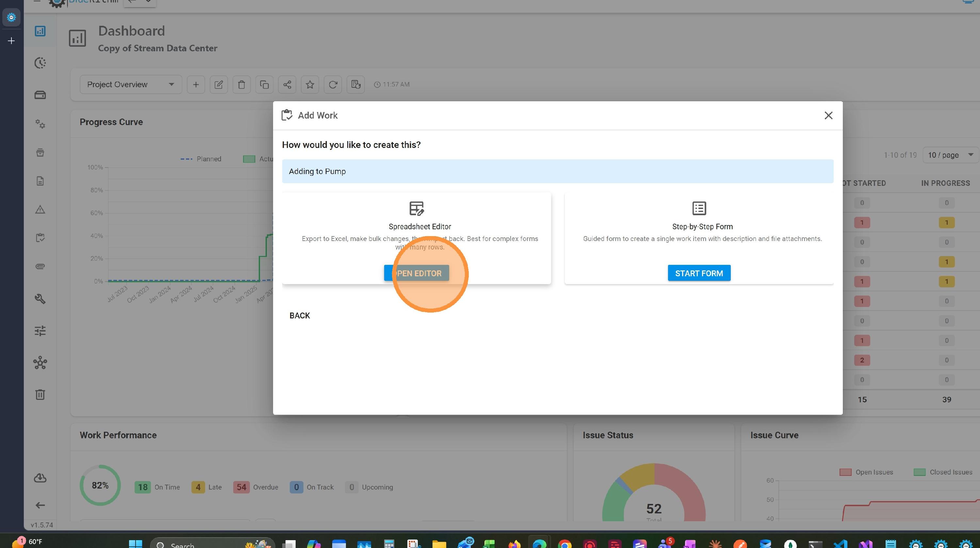The width and height of the screenshot is (980, 548).
Task: Click the Step-by-Step Form list icon
Action: [x=699, y=208]
